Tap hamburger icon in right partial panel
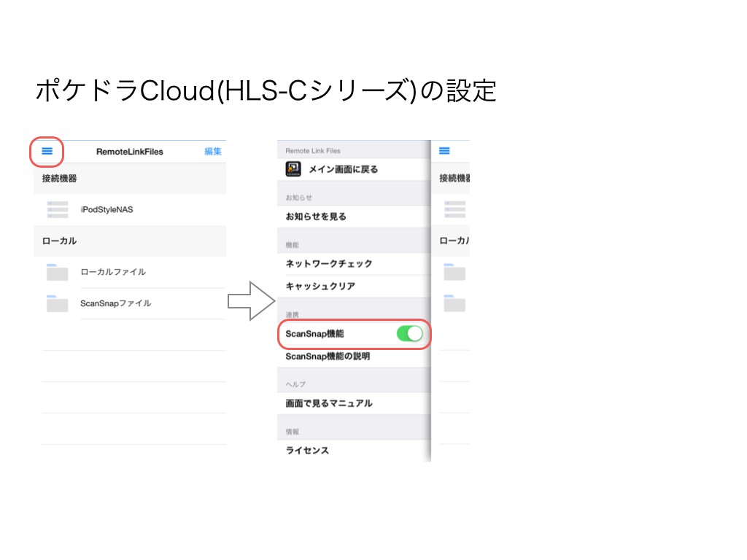 pyautogui.click(x=444, y=151)
